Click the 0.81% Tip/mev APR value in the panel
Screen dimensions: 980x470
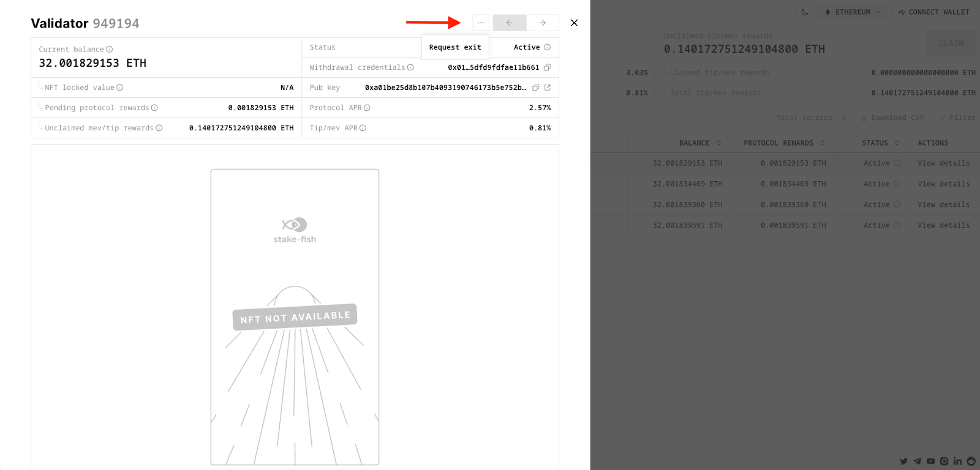pyautogui.click(x=540, y=128)
